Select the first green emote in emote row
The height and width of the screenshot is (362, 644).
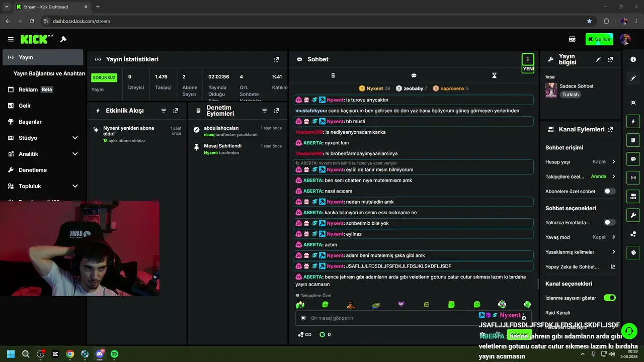coord(300,305)
